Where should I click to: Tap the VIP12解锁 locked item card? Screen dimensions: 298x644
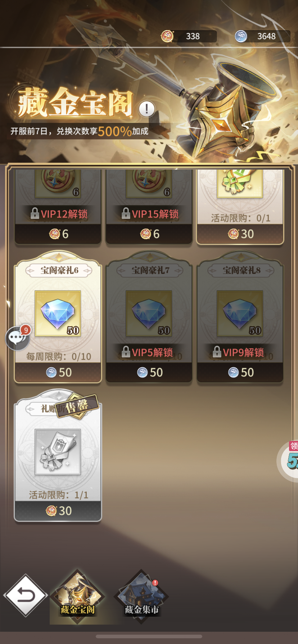tap(58, 206)
